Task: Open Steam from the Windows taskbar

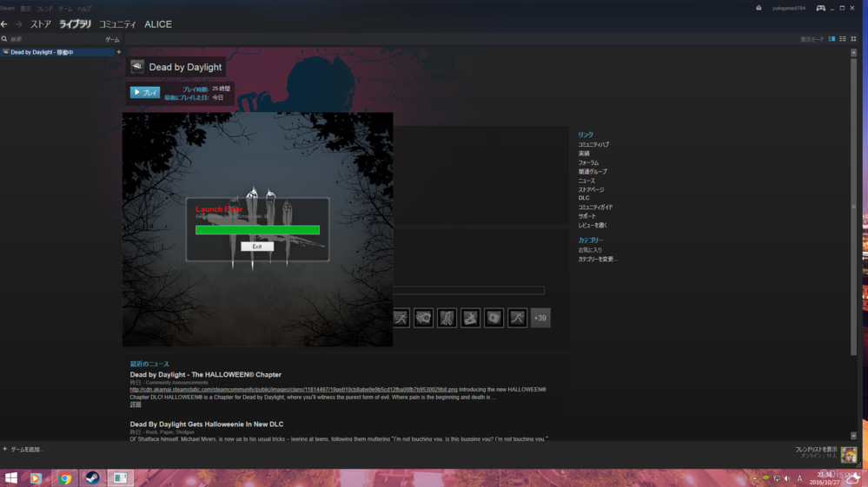Action: pos(91,478)
